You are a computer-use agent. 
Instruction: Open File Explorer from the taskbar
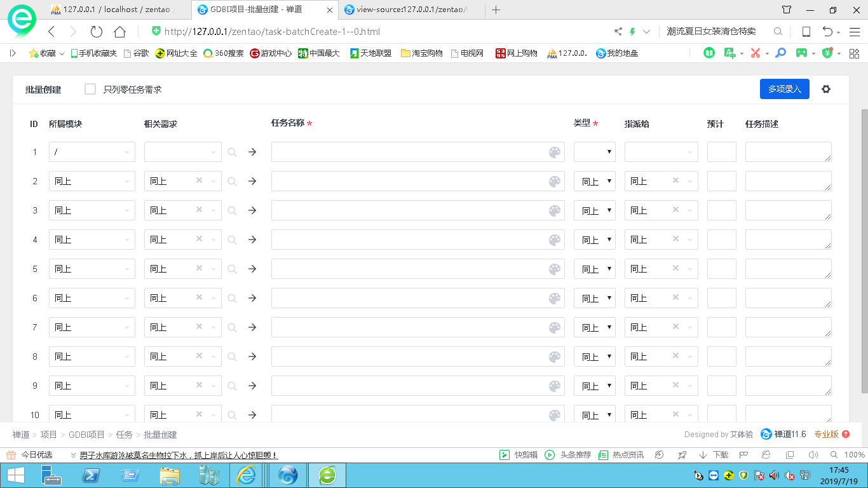tap(169, 475)
